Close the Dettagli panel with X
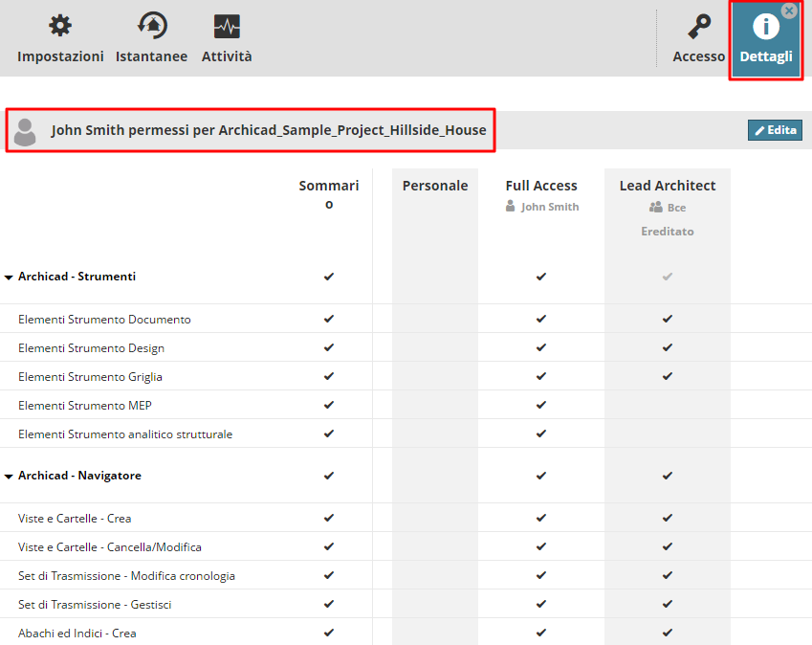Image resolution: width=812 pixels, height=645 pixels. click(x=789, y=11)
